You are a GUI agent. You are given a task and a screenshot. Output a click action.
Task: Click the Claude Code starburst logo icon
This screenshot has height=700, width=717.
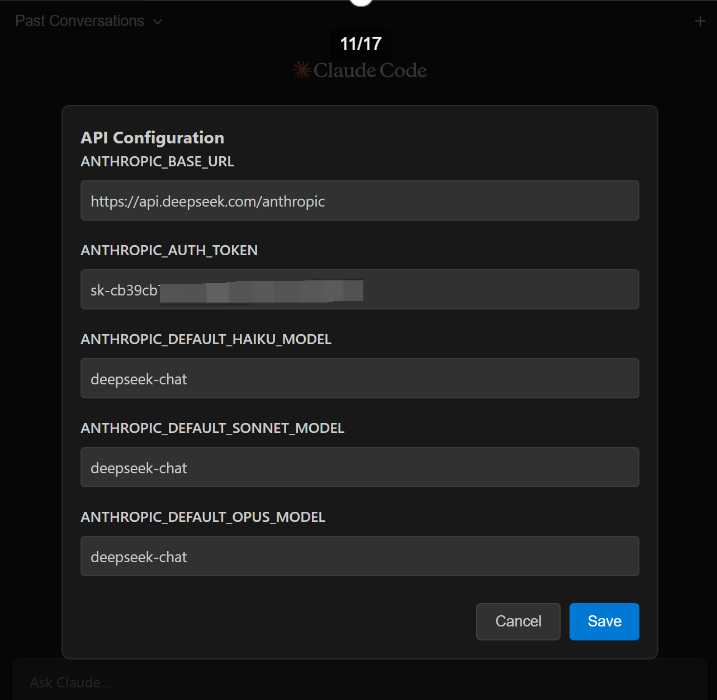(301, 70)
